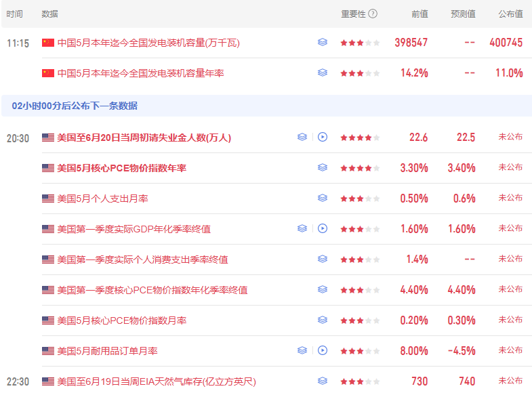Open layers icon for 核心PCE物价指数年化季率终值

coord(323,289)
